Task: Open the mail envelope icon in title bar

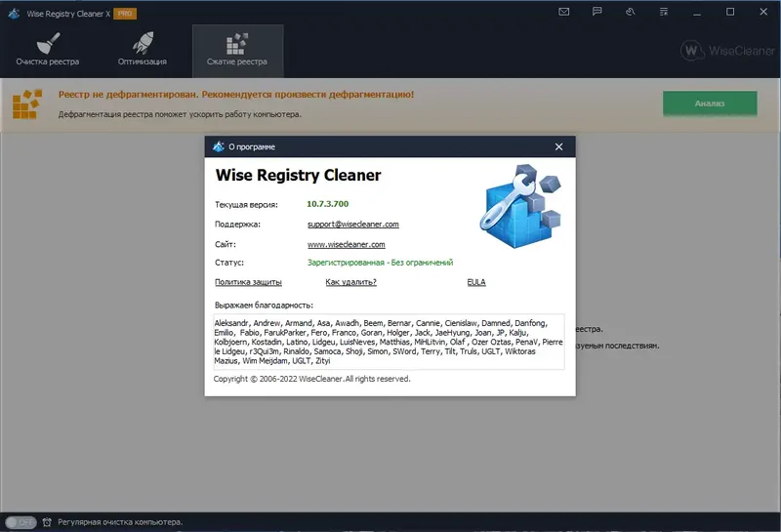Action: tap(564, 12)
